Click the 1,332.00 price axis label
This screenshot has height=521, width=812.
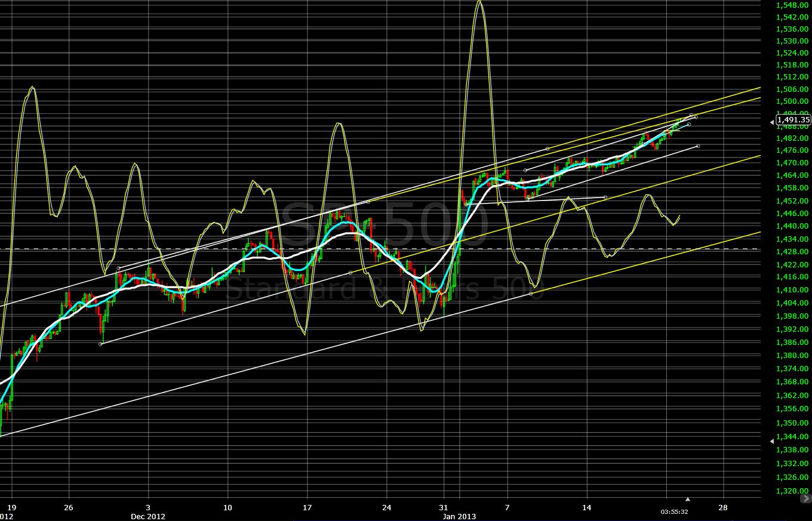pos(792,463)
